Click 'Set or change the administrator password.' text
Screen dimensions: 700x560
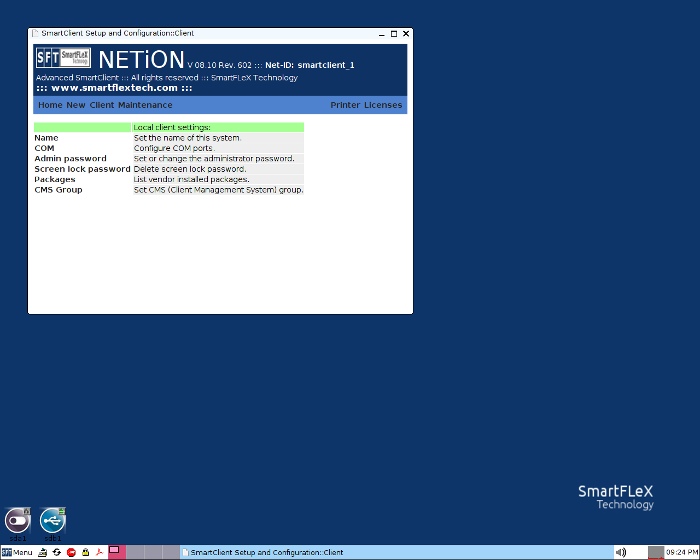pos(214,159)
